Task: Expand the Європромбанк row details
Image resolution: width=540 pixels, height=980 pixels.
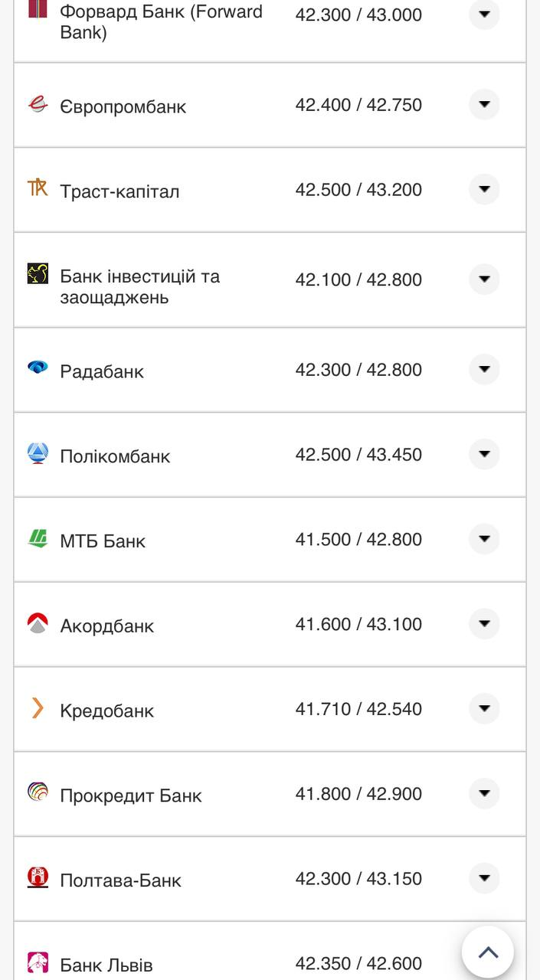Action: 484,104
